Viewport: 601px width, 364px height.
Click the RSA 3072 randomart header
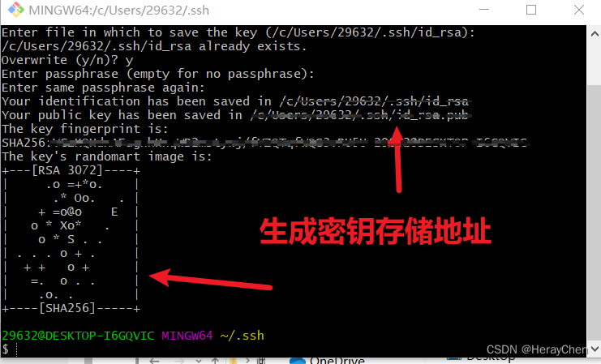point(67,170)
